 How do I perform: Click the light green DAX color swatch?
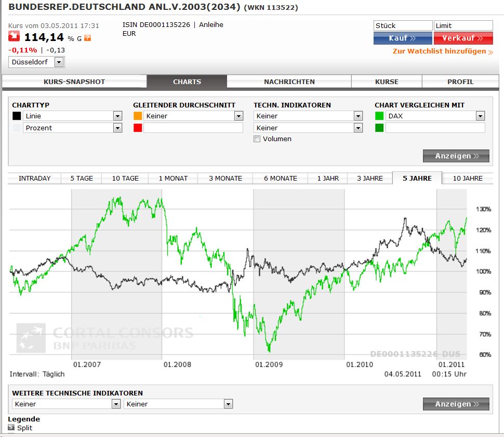(x=379, y=116)
